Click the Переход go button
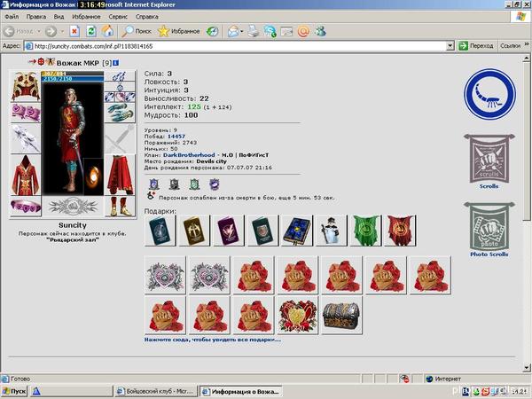This screenshot has height=399, width=532. [476, 46]
